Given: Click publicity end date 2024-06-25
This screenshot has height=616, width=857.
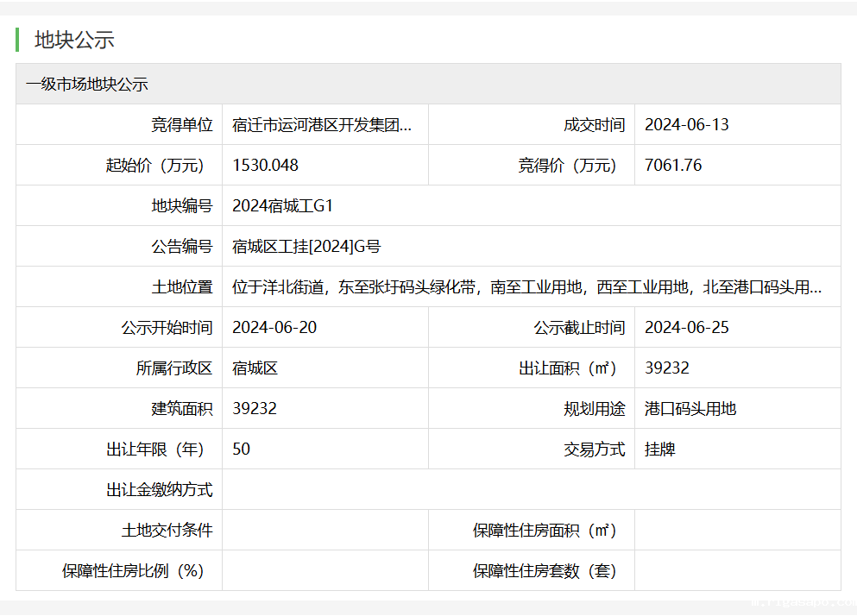Looking at the screenshot, I should coord(686,328).
